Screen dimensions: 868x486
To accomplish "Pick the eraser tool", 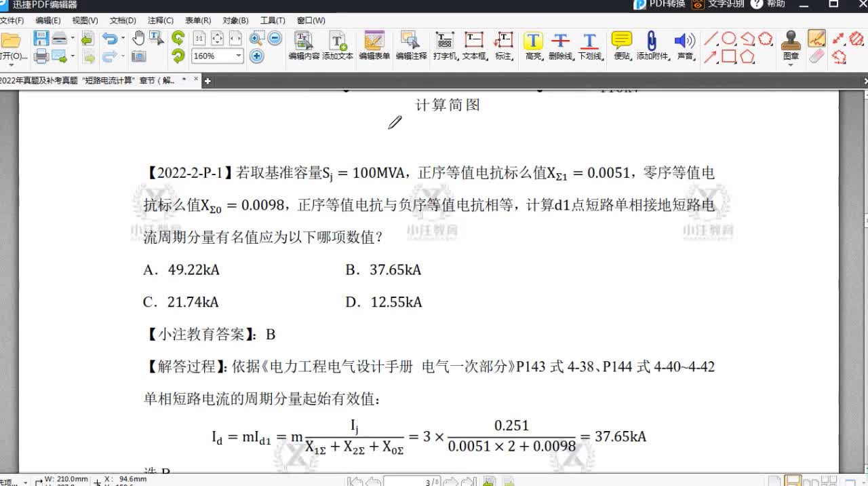I will (816, 56).
